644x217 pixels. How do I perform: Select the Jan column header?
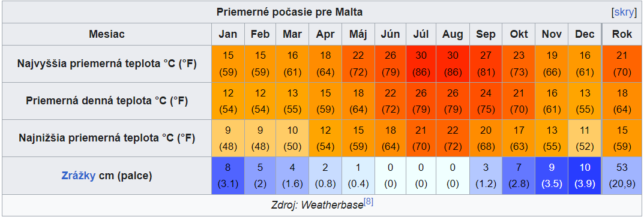coord(228,34)
